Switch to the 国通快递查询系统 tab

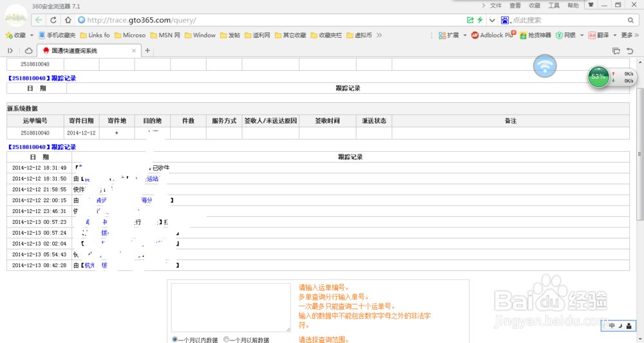point(89,51)
